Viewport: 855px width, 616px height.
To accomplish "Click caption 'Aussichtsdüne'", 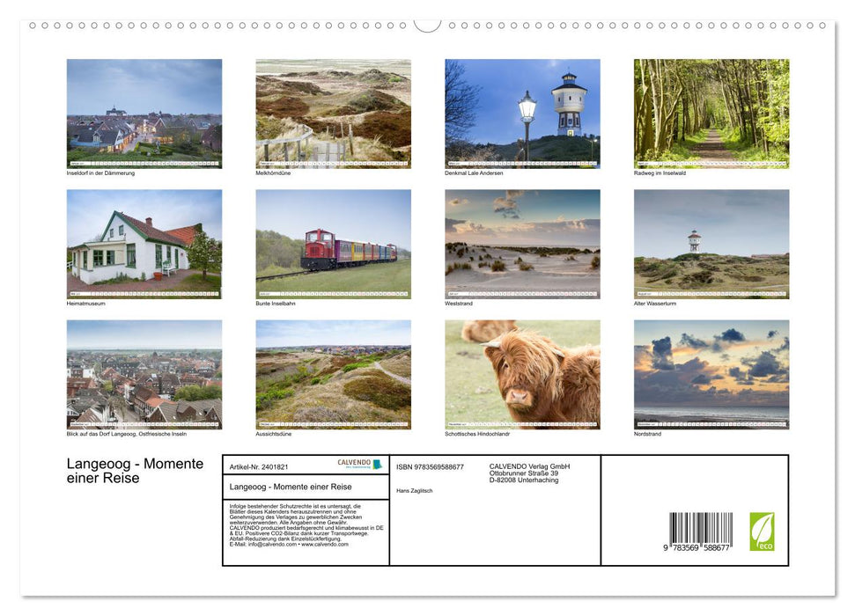I will (x=274, y=434).
